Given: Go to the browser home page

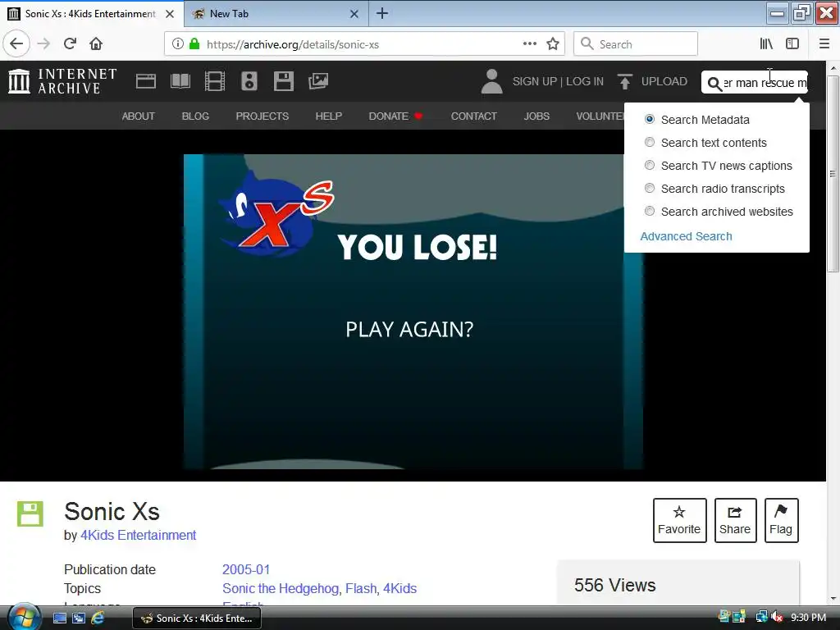Looking at the screenshot, I should pyautogui.click(x=96, y=44).
